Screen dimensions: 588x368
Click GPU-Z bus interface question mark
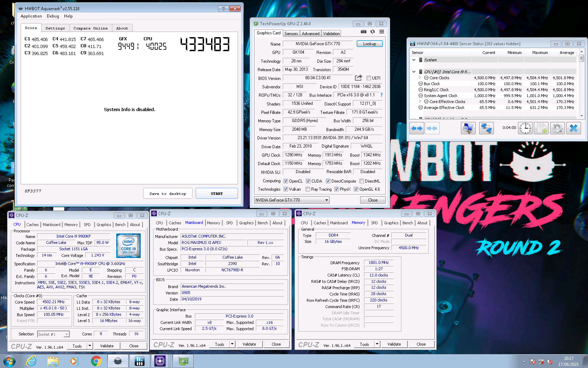tap(381, 95)
